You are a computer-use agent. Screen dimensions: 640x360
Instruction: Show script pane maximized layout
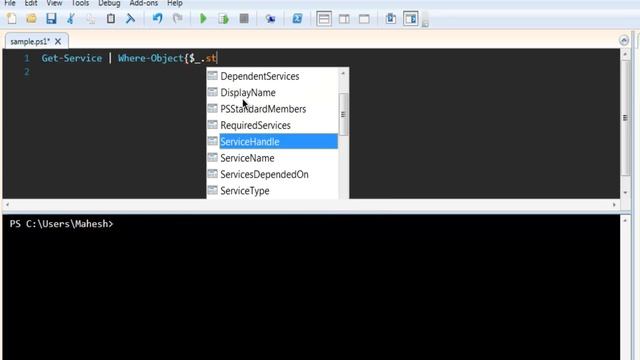364,19
